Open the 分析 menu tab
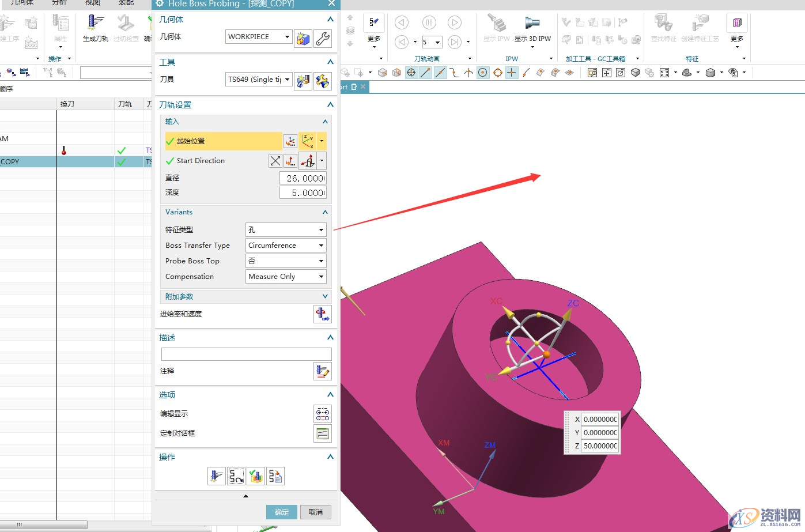The height and width of the screenshot is (532, 805). [x=59, y=3]
